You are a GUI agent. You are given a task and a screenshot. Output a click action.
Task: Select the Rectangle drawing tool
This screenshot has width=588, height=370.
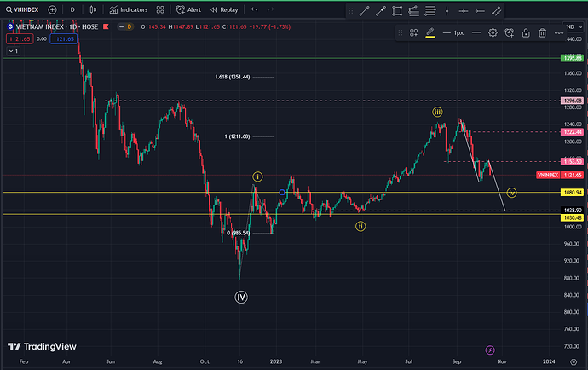pos(397,11)
